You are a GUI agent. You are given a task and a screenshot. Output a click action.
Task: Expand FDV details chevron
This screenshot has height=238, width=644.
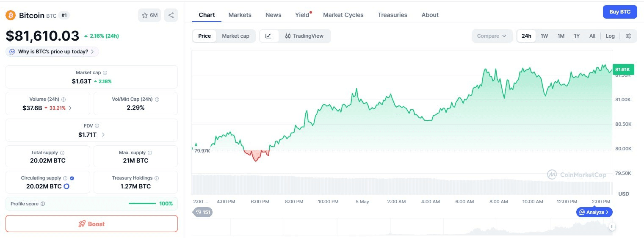tap(103, 135)
